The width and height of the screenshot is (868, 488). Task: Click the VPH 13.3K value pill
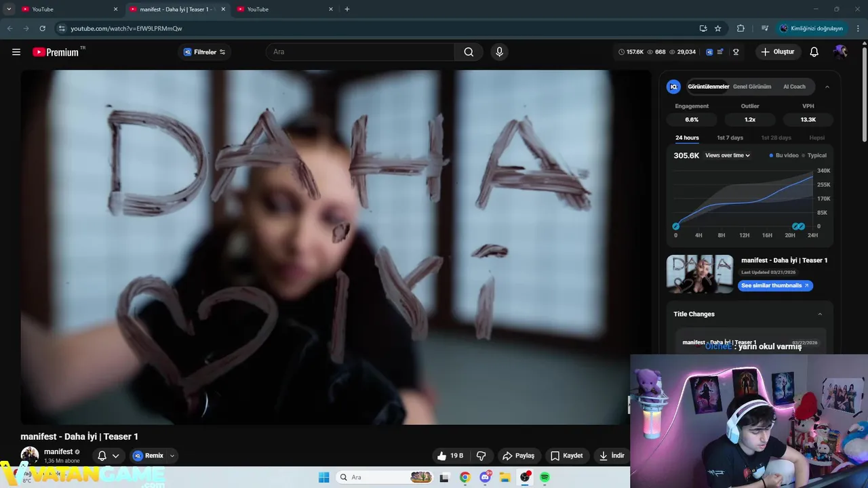[x=808, y=119]
